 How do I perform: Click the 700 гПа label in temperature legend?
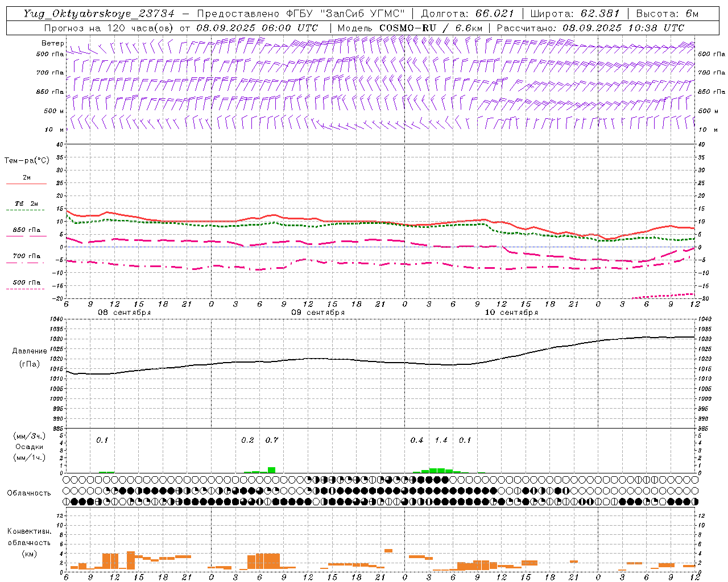click(x=27, y=256)
